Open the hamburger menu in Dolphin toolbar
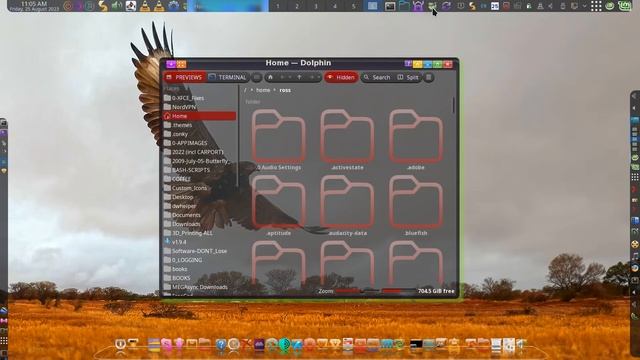The image size is (640, 360). click(429, 77)
